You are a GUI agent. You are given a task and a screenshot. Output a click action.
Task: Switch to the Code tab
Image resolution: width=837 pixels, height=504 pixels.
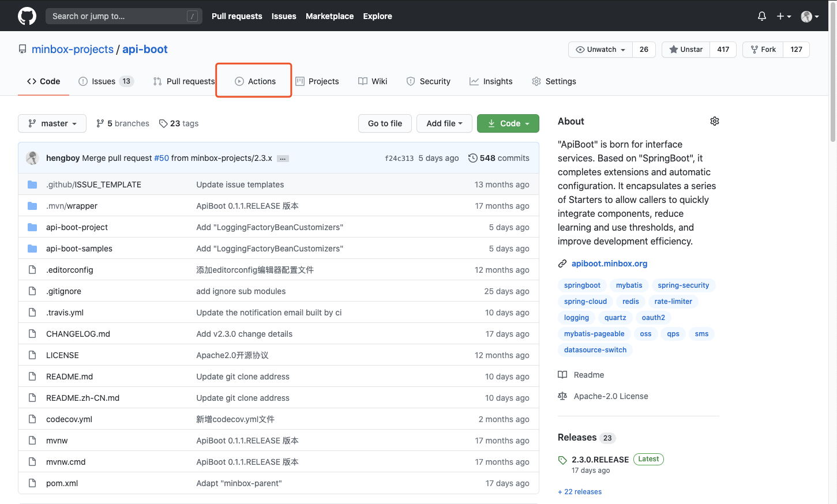point(43,81)
